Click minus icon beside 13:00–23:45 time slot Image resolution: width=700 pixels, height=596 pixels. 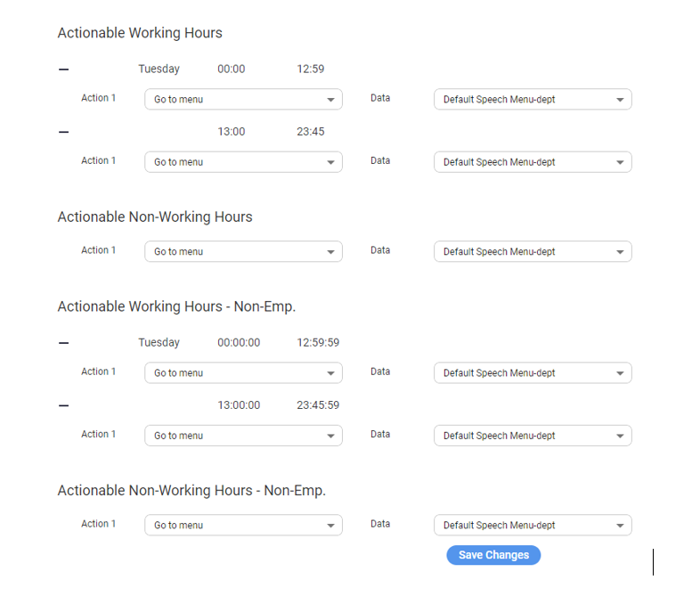(x=63, y=132)
